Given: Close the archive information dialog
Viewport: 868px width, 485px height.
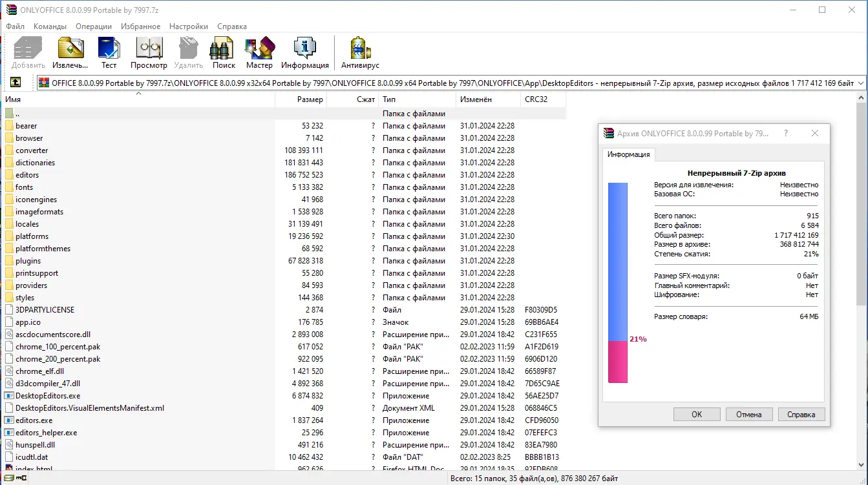Looking at the screenshot, I should point(816,134).
